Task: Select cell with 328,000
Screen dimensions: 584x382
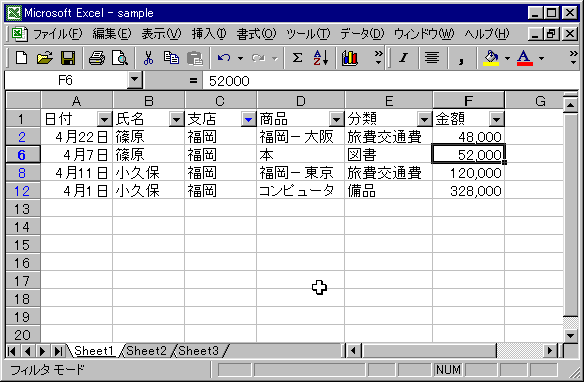Action: coord(469,191)
